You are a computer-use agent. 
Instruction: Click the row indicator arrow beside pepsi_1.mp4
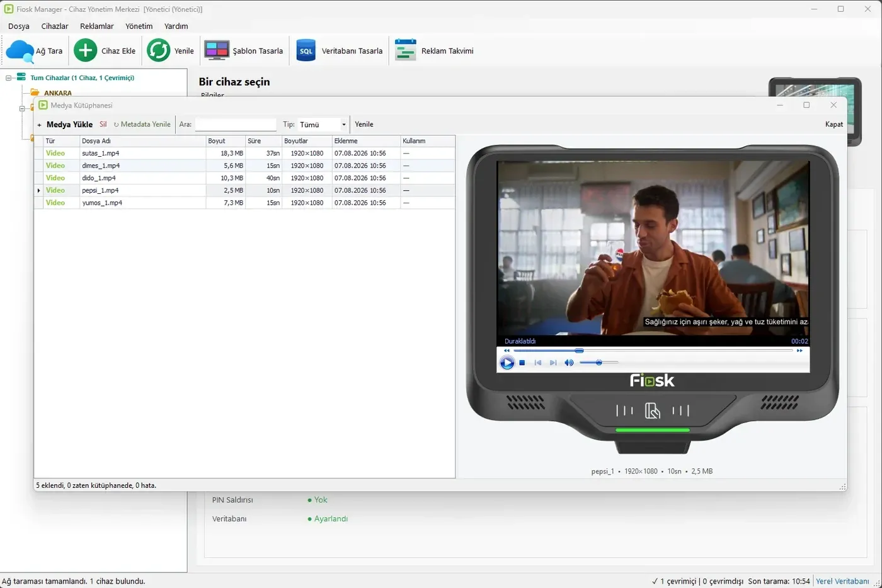coord(38,190)
